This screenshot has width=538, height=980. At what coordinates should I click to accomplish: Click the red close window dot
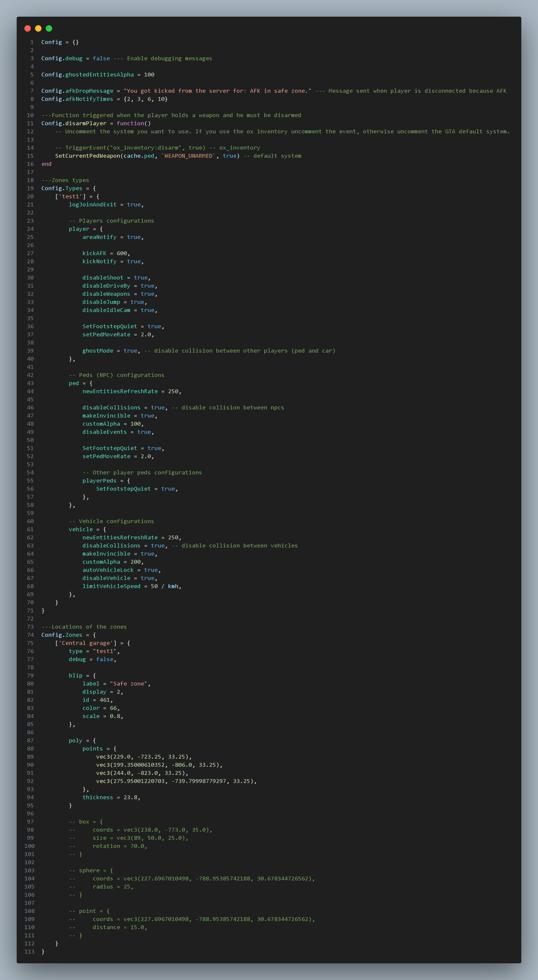click(27, 29)
